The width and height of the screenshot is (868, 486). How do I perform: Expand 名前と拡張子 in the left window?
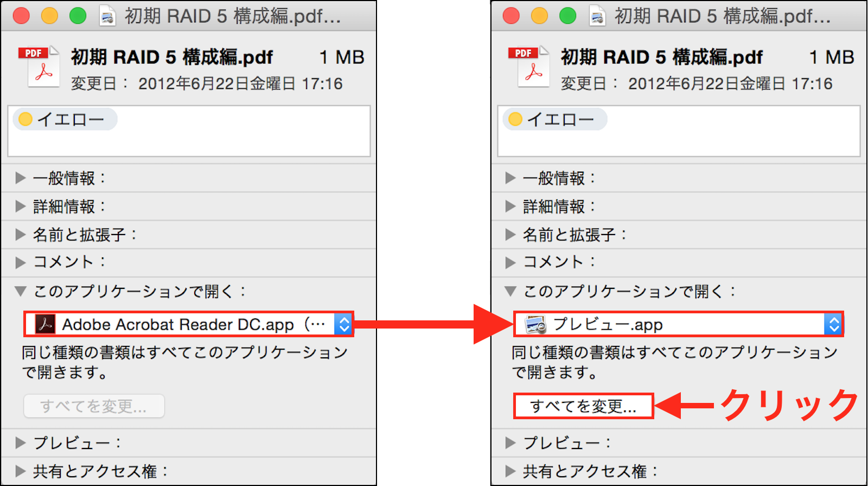coord(21,235)
